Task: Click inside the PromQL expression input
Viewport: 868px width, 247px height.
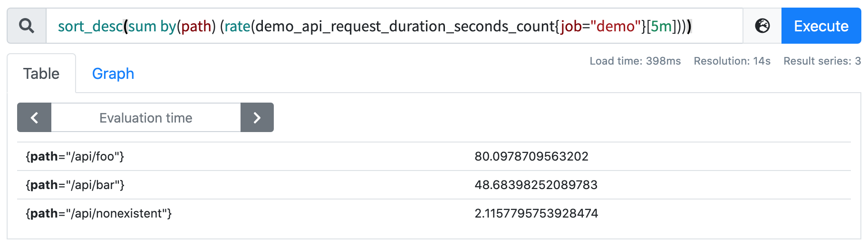Action: 395,26
